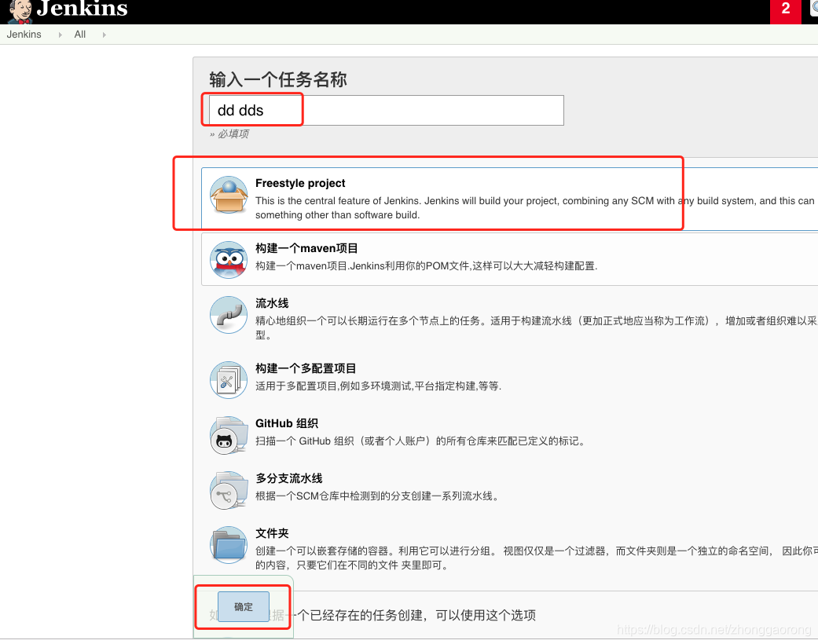The image size is (818, 644).
Task: Select 构建一个maven项目 option title
Action: (306, 248)
